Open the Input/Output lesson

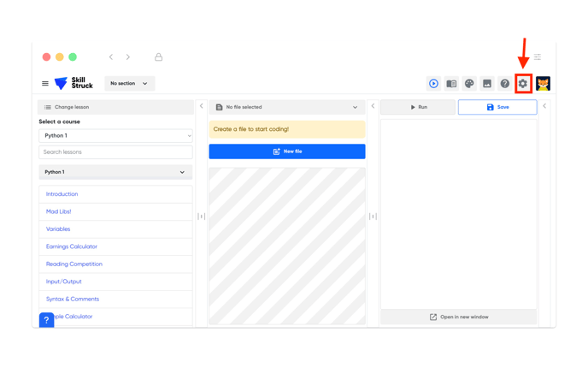(115, 282)
